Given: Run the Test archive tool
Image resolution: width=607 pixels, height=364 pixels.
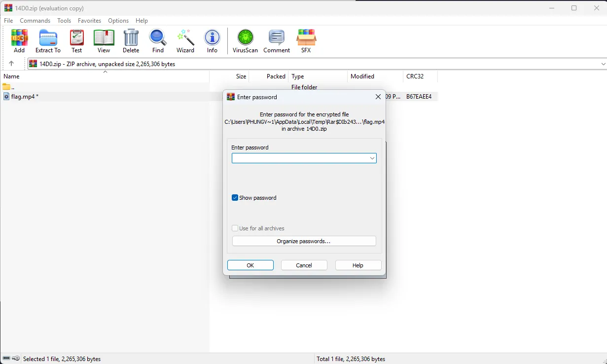Looking at the screenshot, I should tap(76, 40).
